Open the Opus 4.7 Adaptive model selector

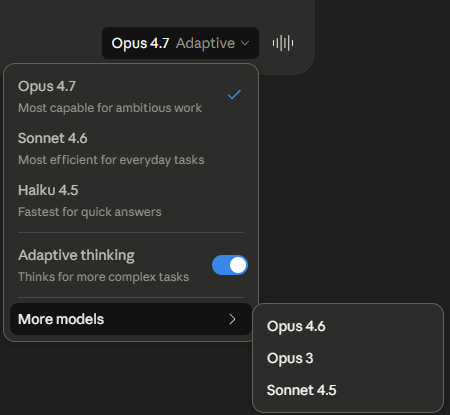(180, 43)
